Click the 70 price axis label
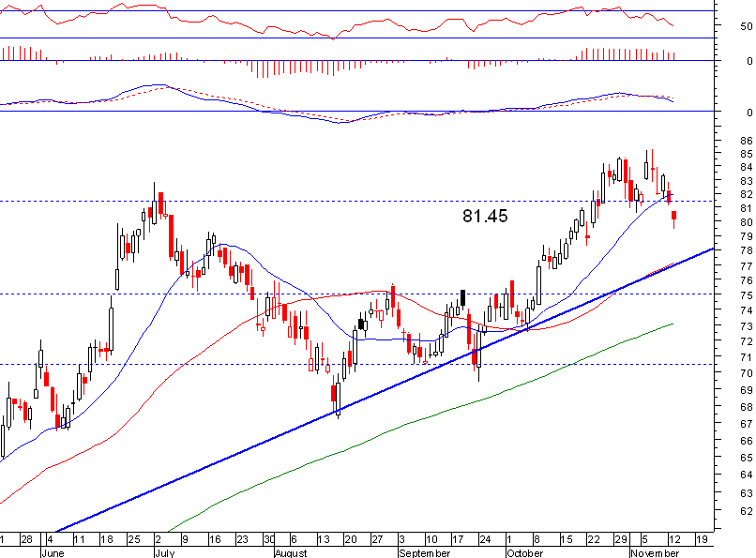 point(747,373)
